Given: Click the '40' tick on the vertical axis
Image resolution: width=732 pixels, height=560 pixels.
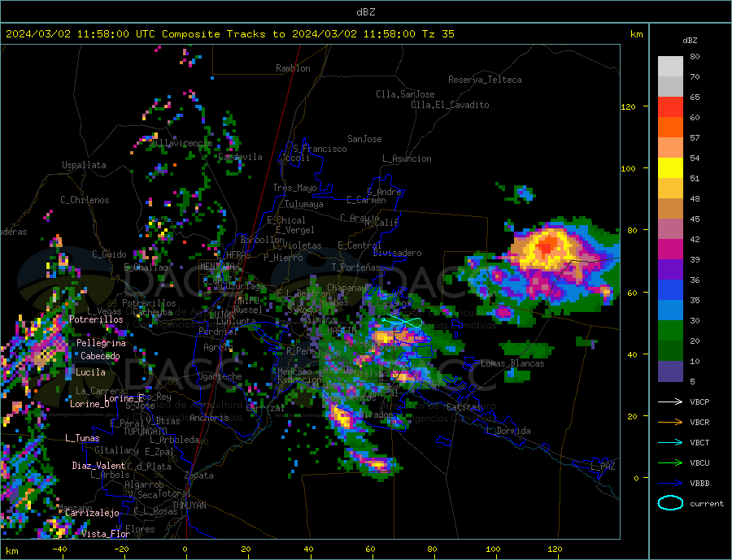Looking at the screenshot, I should (632, 354).
